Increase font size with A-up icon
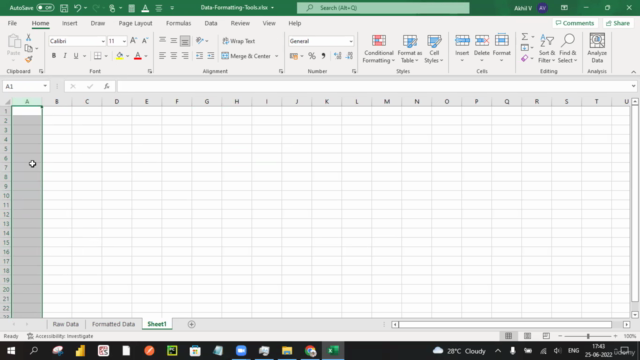640x360 pixels. (133, 41)
